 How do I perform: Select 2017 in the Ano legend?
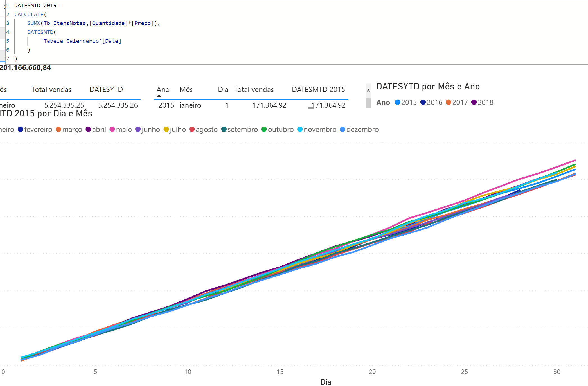457,102
